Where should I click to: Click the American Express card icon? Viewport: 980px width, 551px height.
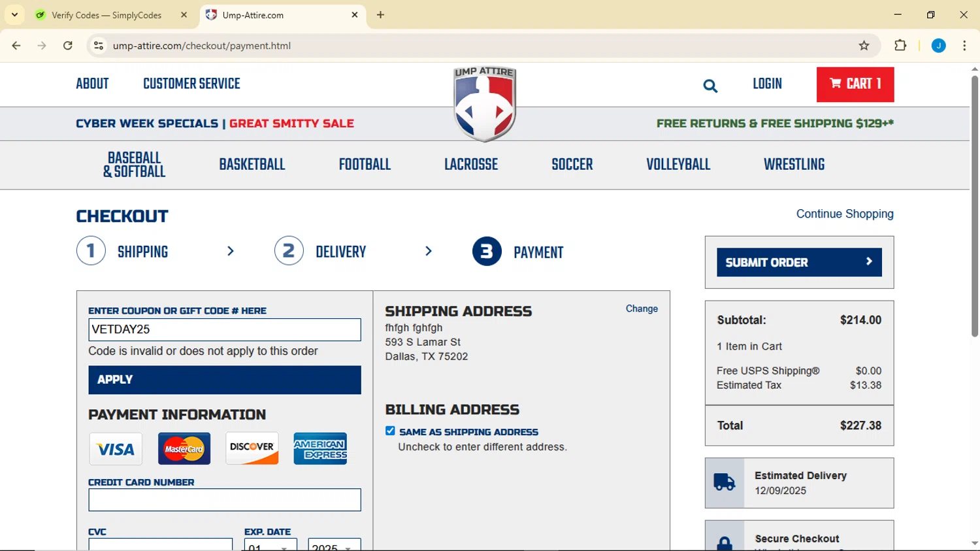click(320, 449)
